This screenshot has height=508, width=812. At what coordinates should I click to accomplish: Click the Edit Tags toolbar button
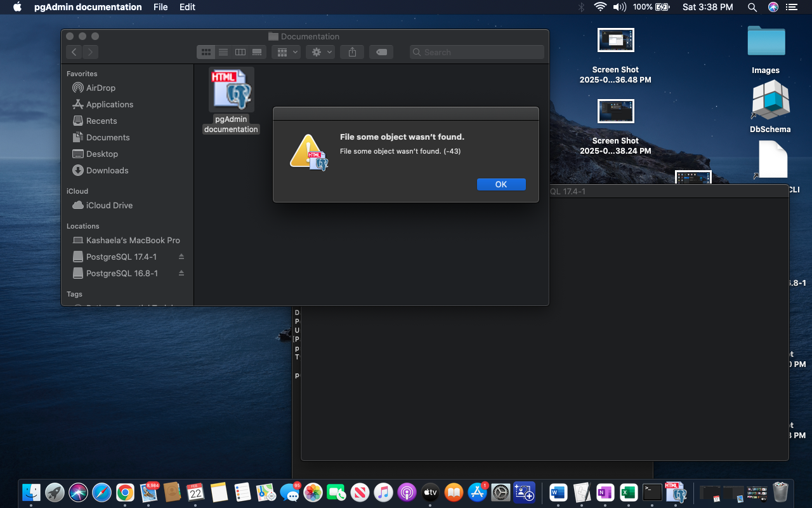pyautogui.click(x=381, y=52)
